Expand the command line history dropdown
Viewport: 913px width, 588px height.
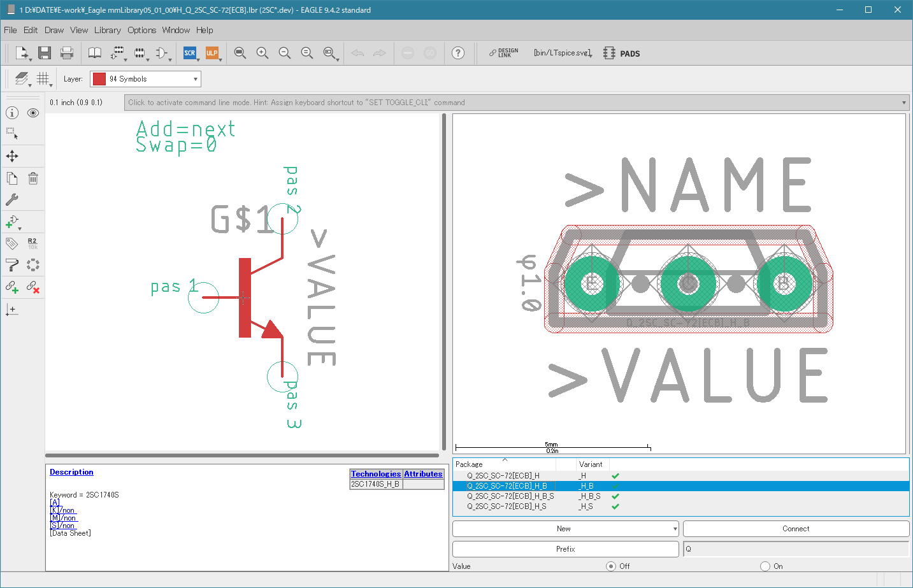point(903,103)
